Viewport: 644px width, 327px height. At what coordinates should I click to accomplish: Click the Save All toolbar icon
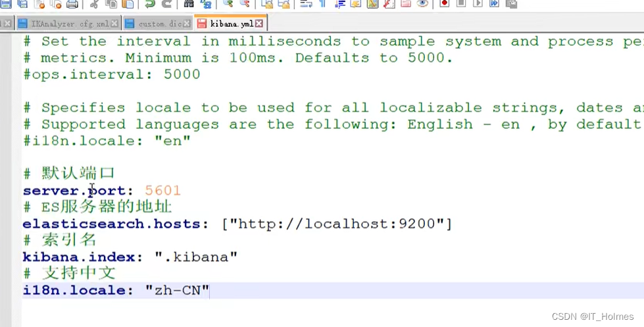point(22,4)
